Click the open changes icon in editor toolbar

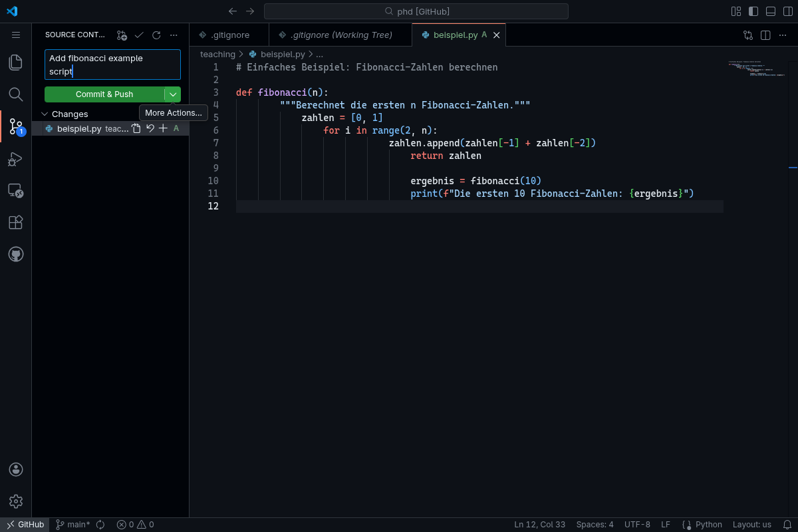[x=748, y=35]
